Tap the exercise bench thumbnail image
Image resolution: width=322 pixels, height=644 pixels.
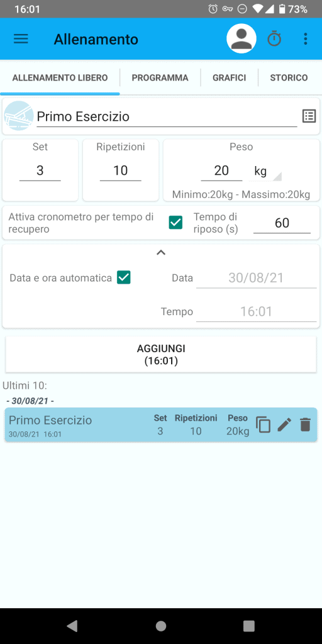tap(19, 116)
